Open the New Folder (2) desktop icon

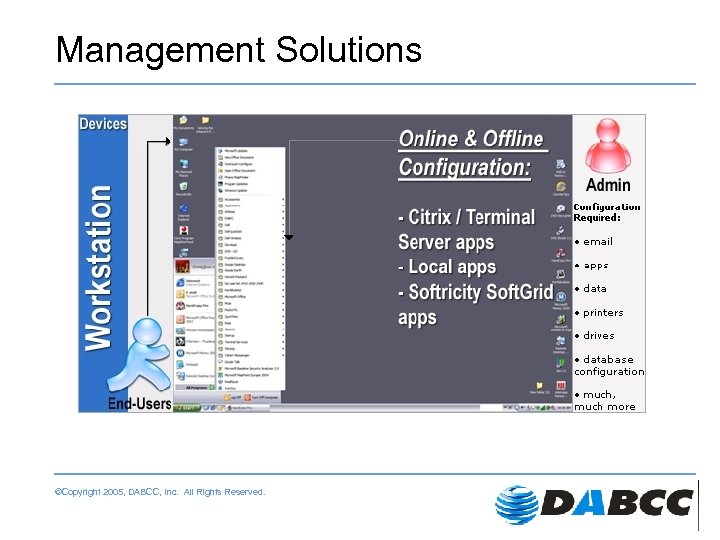(x=540, y=387)
